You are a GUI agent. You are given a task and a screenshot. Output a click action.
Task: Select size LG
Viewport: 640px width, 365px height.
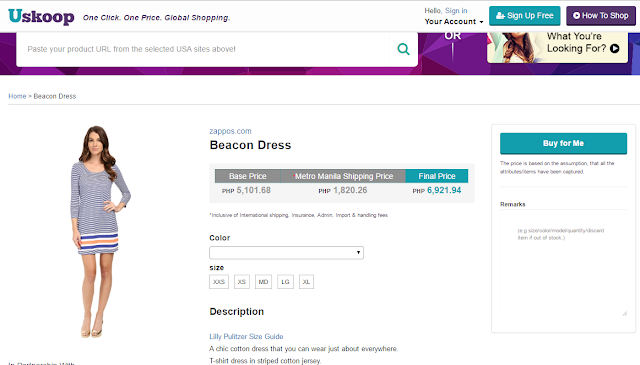[x=285, y=282]
